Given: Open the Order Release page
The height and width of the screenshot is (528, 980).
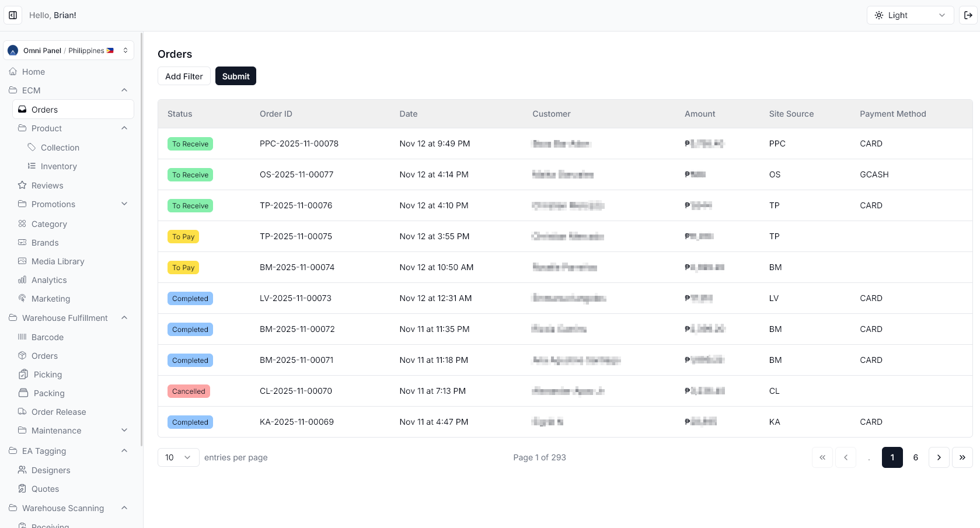Looking at the screenshot, I should (x=58, y=411).
